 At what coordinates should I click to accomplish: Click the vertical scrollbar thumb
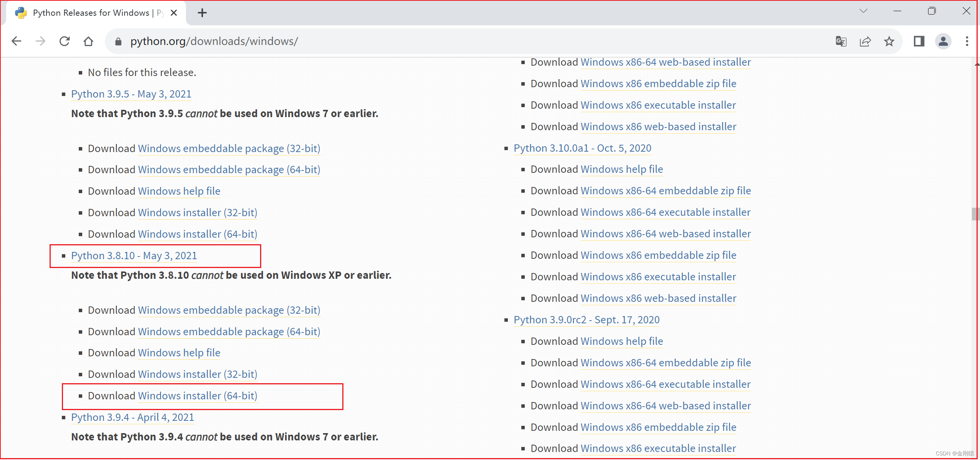(975, 213)
